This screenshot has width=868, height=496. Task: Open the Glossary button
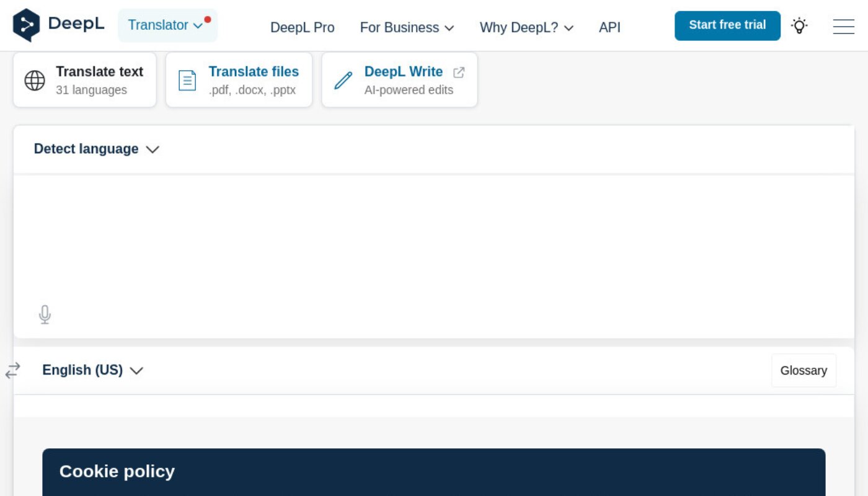[804, 370]
